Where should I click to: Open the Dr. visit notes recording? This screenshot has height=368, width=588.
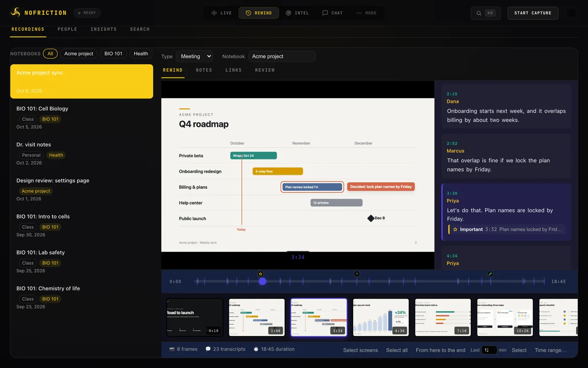[x=81, y=154]
